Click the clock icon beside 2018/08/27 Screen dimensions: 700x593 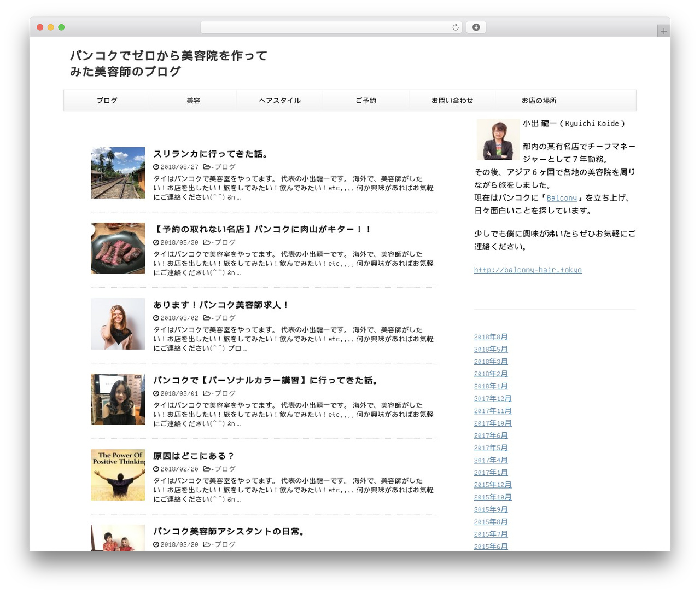(156, 167)
